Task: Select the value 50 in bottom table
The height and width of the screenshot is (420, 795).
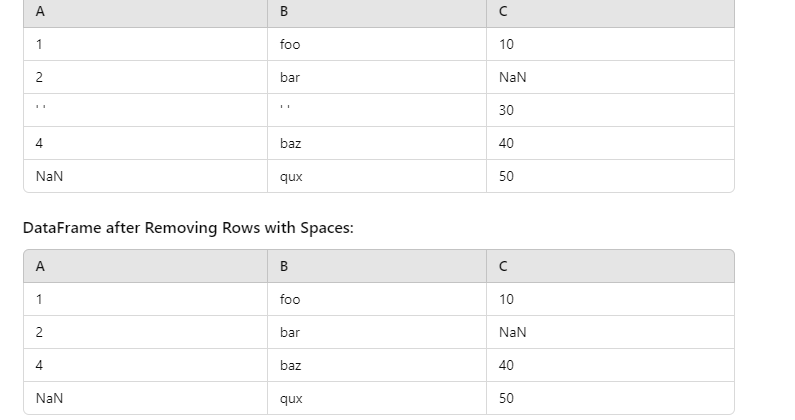Action: click(x=610, y=398)
